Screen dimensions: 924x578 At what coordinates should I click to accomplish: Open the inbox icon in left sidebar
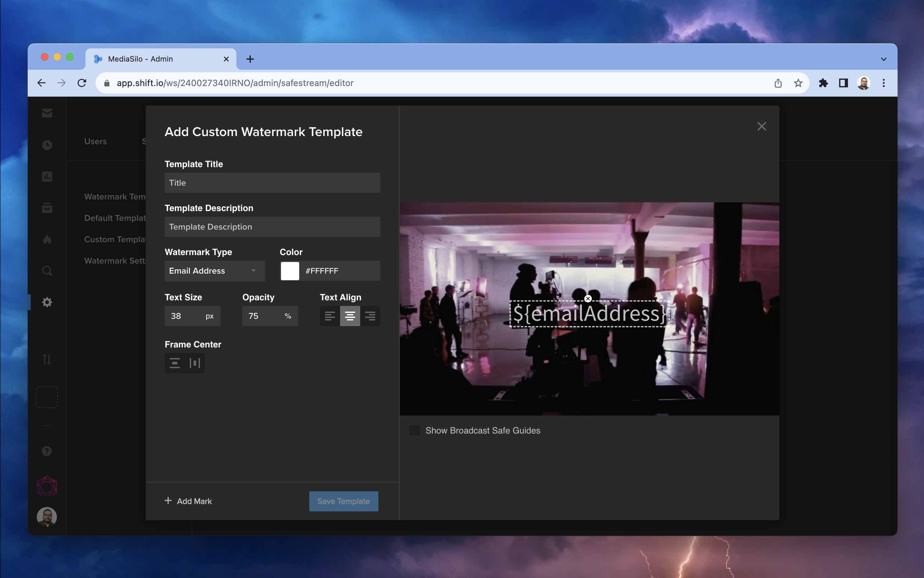tap(47, 113)
